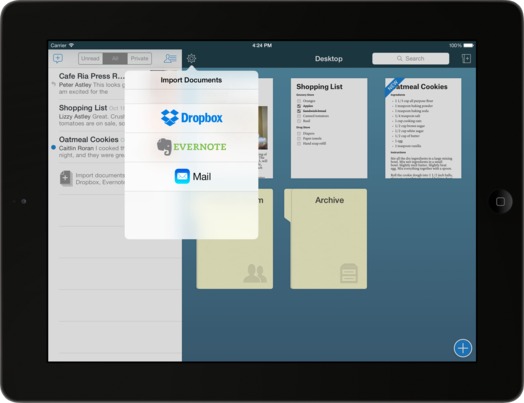Click the new message icon in sidebar
Screen dimensions: 524x403
pyautogui.click(x=58, y=59)
